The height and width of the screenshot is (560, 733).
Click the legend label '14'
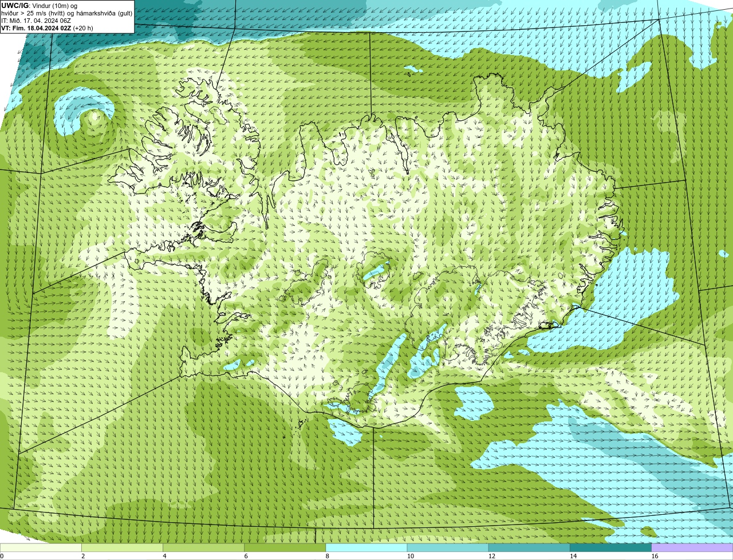(573, 556)
